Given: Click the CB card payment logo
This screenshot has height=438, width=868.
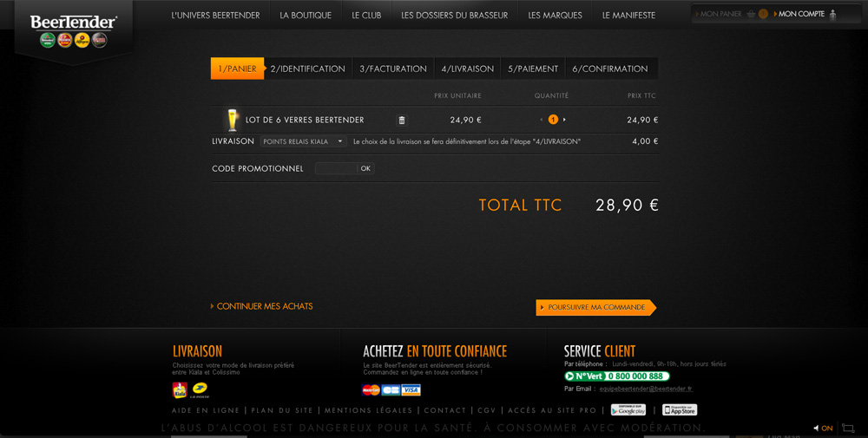Looking at the screenshot, I should point(391,390).
